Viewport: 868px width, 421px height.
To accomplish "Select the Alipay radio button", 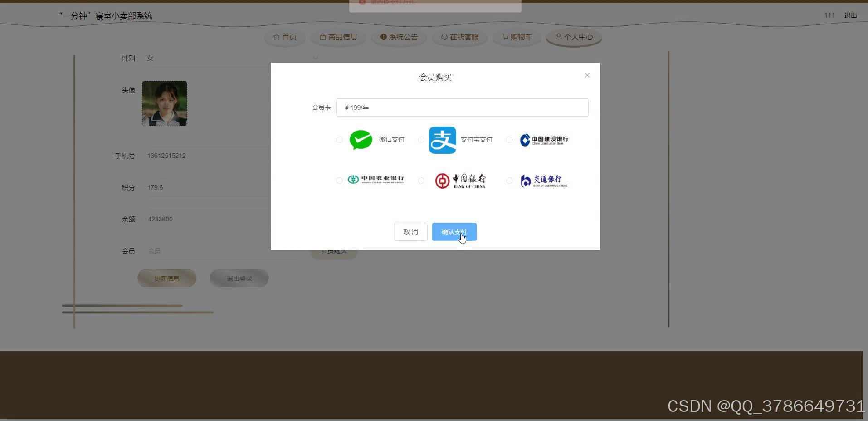I will [x=421, y=140].
